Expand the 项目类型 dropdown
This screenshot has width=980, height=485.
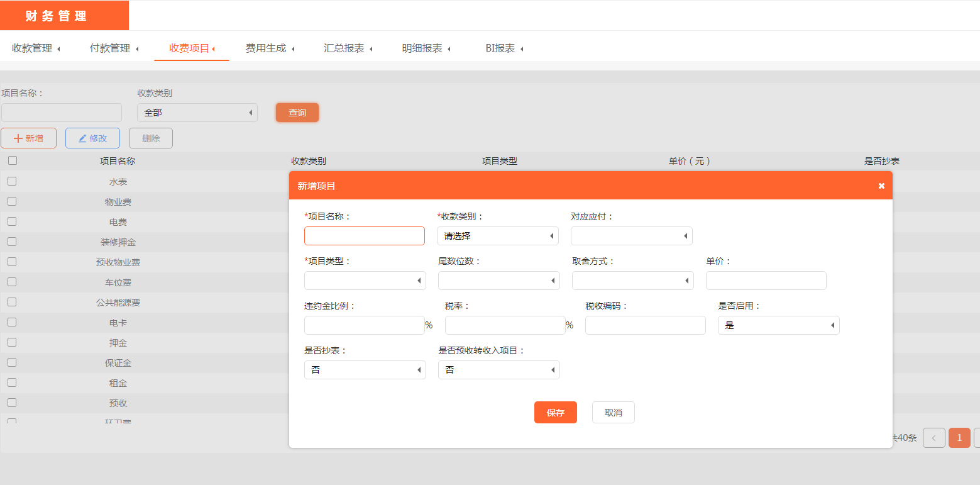365,281
